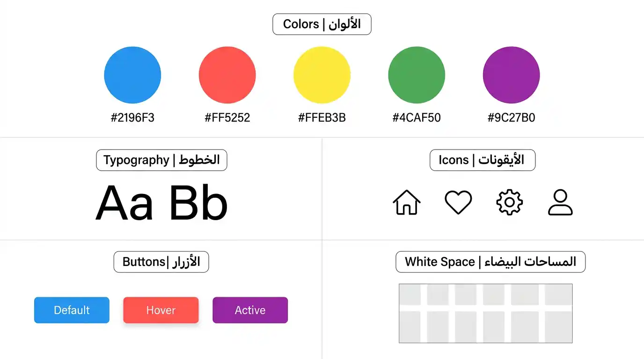Click the #2196F3 hex code text
Screen dimensions: 644x359
(x=132, y=117)
